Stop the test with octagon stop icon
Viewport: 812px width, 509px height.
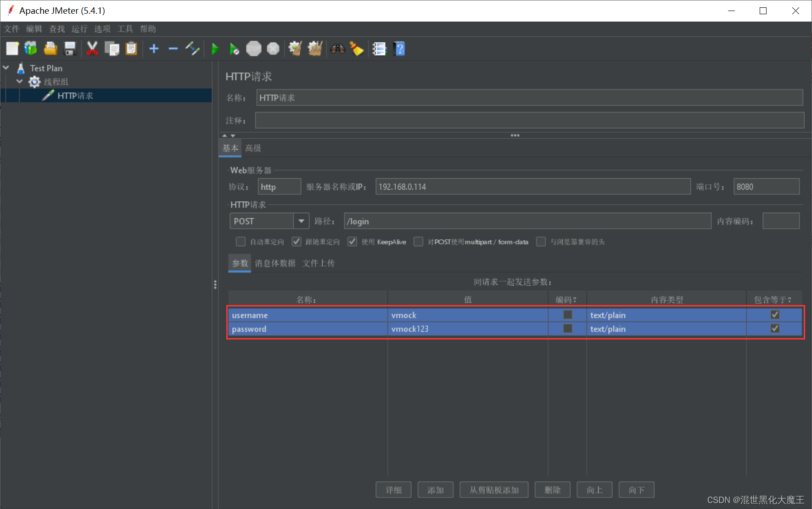[253, 49]
